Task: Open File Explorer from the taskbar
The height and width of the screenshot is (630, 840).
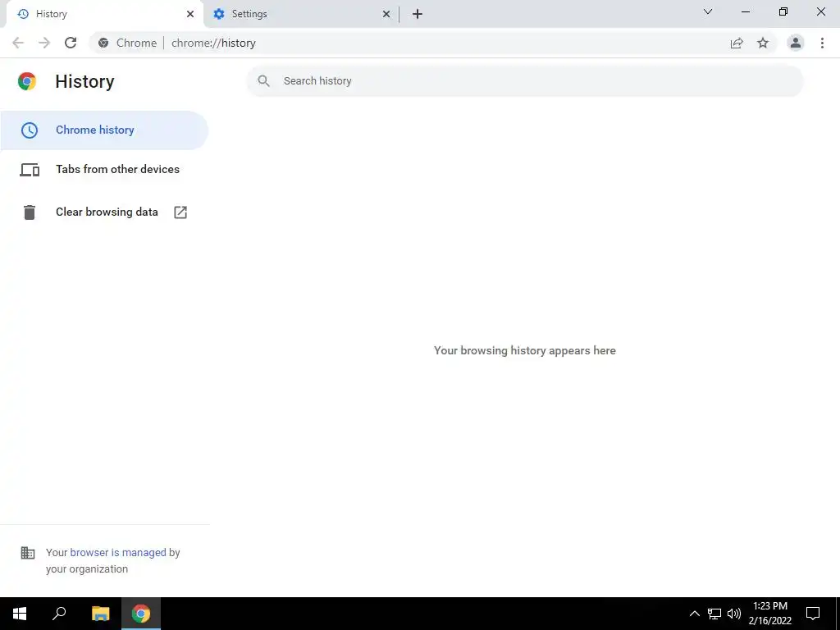Action: click(101, 614)
